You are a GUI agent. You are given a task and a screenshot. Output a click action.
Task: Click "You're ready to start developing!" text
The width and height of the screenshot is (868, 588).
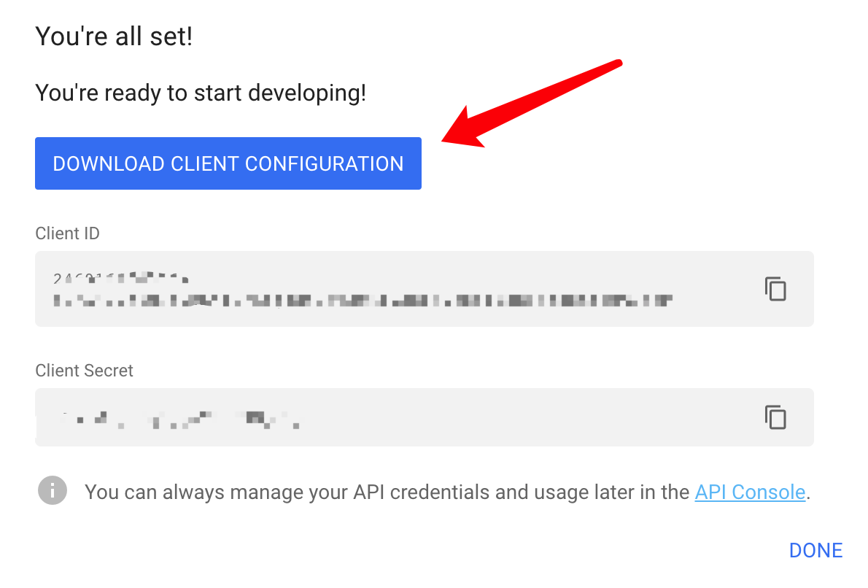coord(201,93)
